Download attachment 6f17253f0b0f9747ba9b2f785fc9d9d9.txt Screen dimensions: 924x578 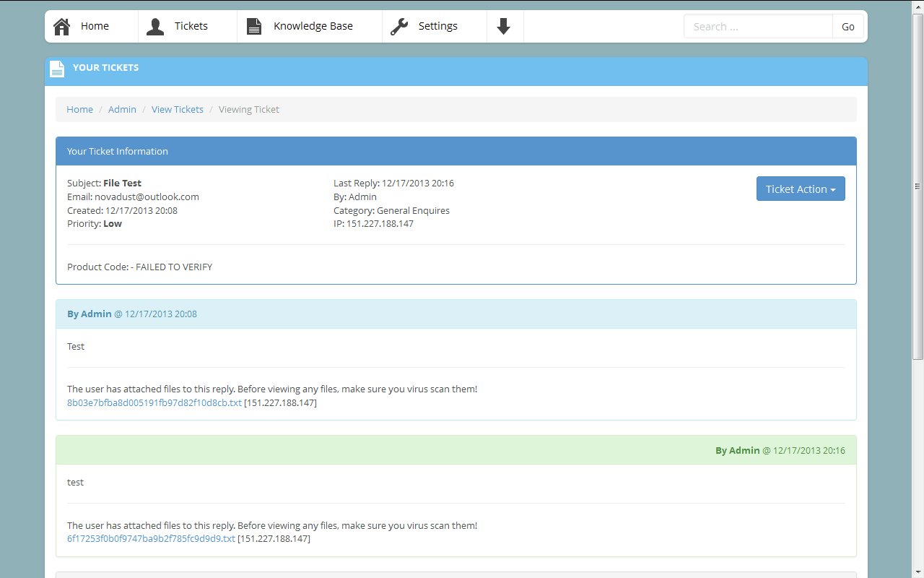coord(151,539)
